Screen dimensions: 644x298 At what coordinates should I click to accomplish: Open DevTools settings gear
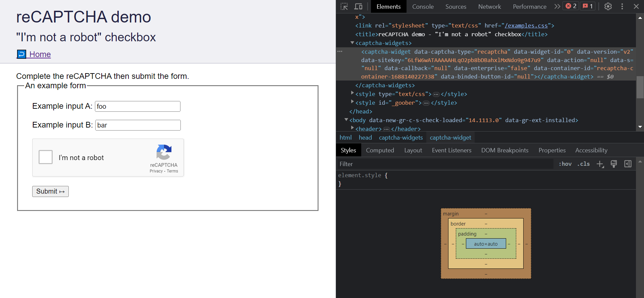pyautogui.click(x=608, y=6)
